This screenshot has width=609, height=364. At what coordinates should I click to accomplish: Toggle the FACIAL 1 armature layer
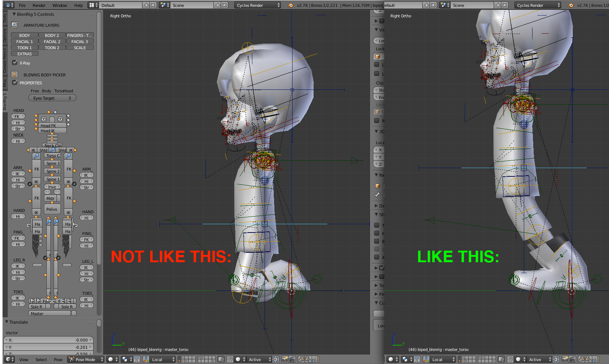[x=25, y=41]
